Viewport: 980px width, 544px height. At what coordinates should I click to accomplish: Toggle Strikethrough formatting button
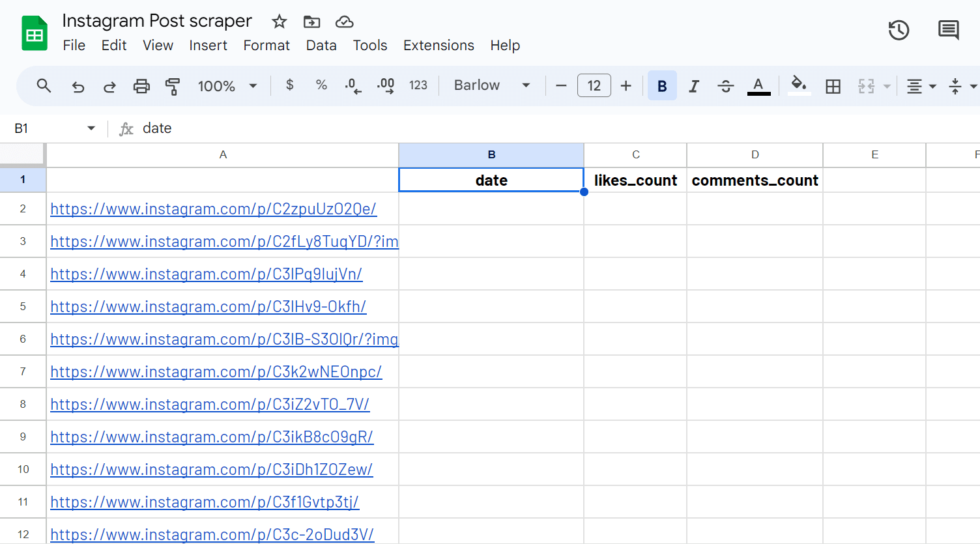coord(725,86)
